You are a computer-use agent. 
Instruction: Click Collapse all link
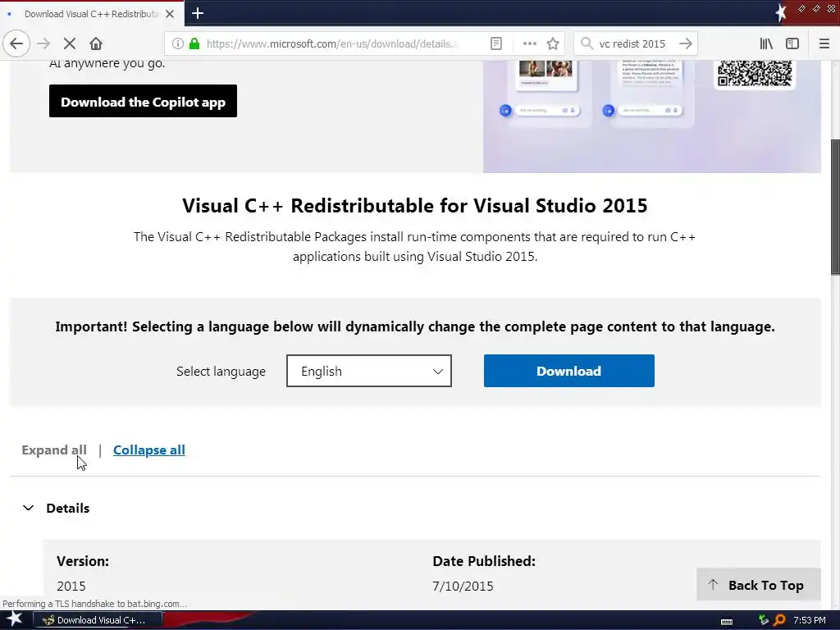click(149, 450)
